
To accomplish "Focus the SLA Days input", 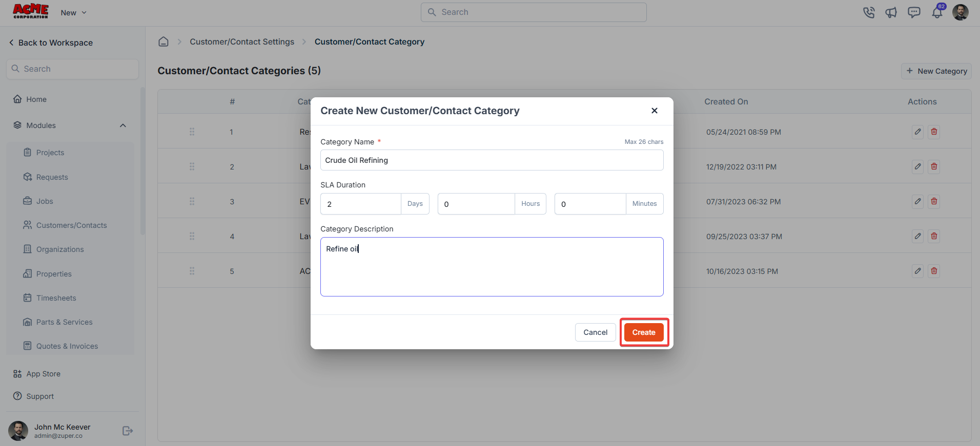I will [361, 204].
